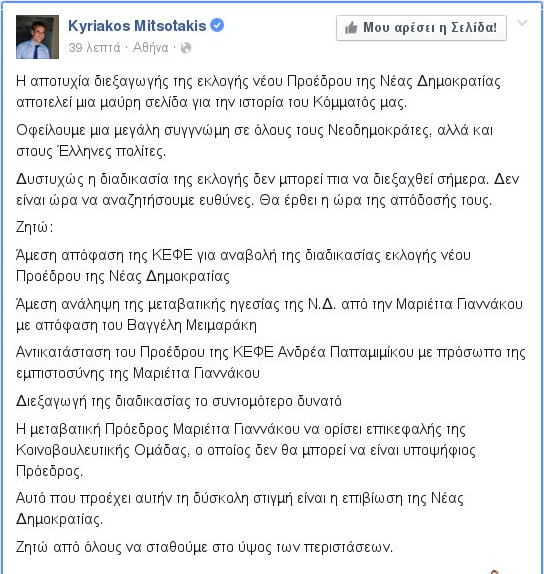The width and height of the screenshot is (544, 574).
Task: Click the 'Αθήνα' location link
Action: (x=150, y=48)
